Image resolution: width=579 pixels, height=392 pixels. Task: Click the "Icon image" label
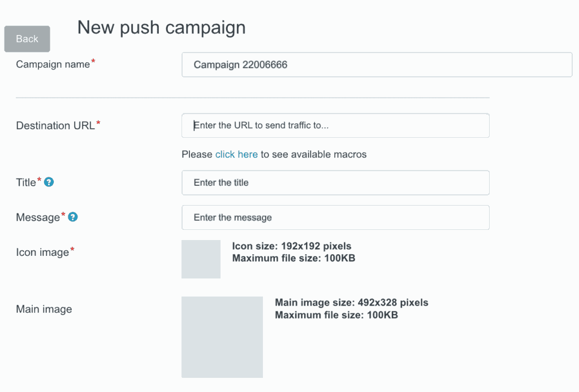coord(42,252)
